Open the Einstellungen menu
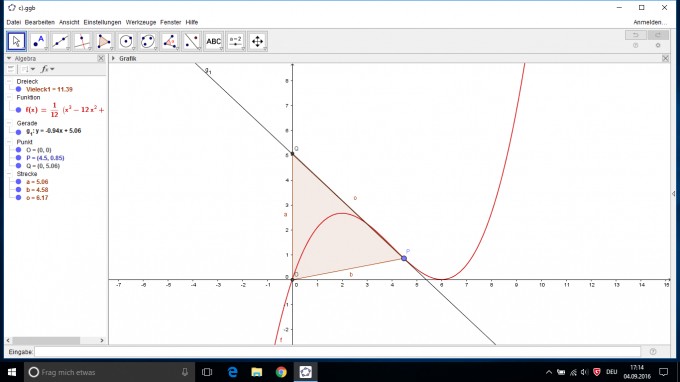Viewport: 680px width, 382px height. tap(102, 22)
